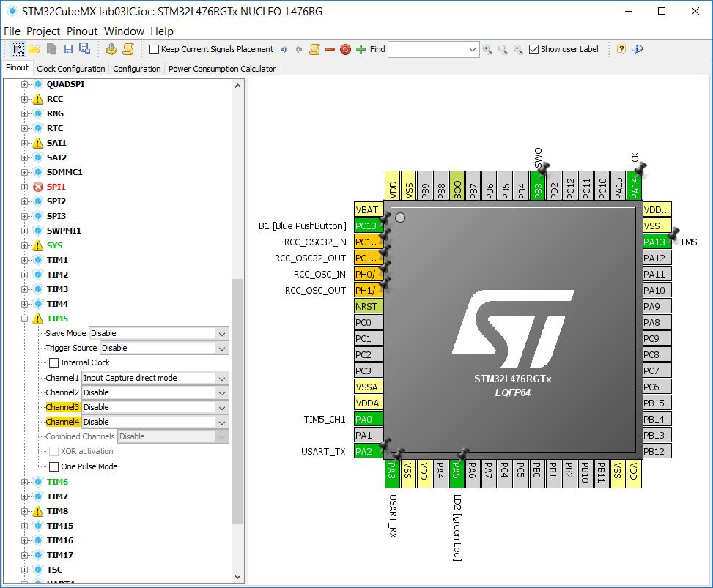Select the TSC peripheral in the tree
The height and width of the screenshot is (588, 713).
click(54, 570)
